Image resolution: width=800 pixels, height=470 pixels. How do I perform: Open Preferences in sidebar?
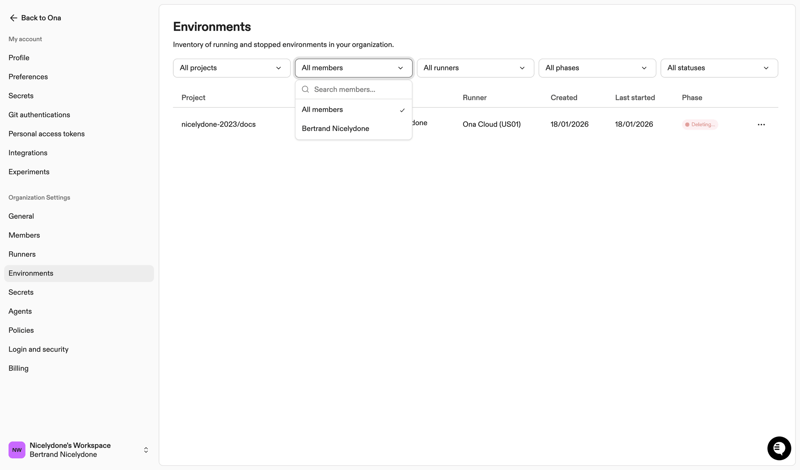coord(79,77)
